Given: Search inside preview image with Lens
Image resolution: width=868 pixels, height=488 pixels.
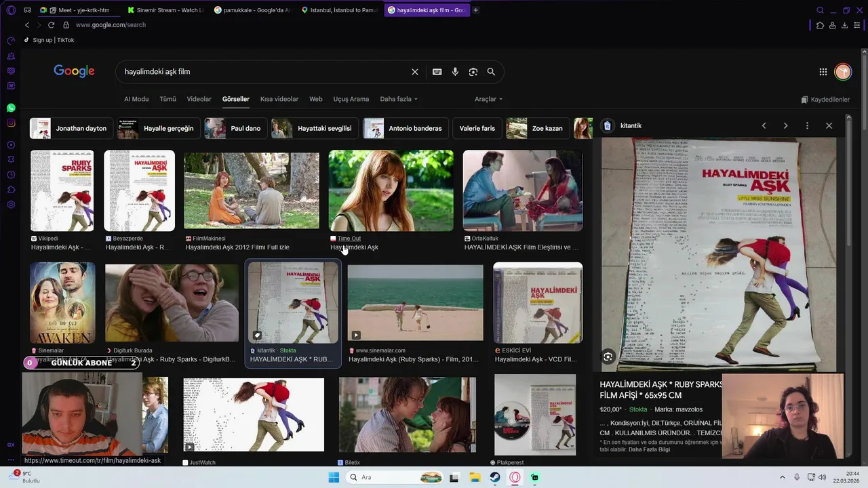Looking at the screenshot, I should pos(608,357).
